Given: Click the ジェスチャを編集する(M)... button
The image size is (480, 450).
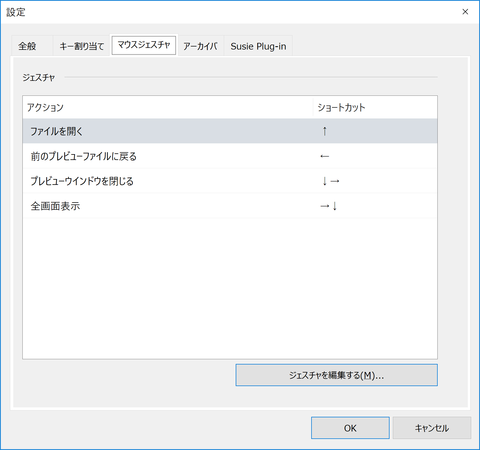Looking at the screenshot, I should (x=337, y=375).
